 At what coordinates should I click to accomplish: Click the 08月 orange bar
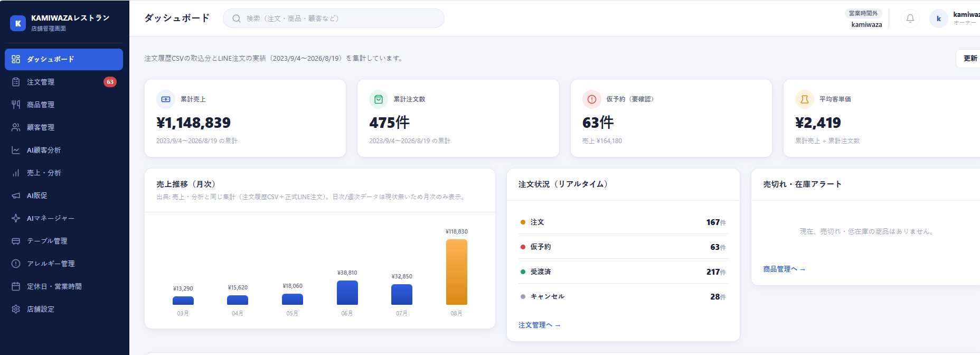coord(457,272)
